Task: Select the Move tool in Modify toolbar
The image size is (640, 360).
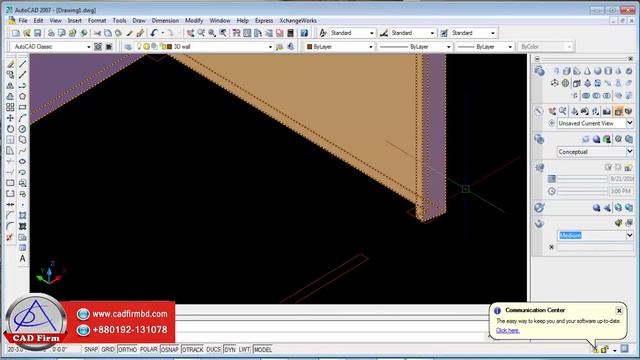Action: pos(10,118)
